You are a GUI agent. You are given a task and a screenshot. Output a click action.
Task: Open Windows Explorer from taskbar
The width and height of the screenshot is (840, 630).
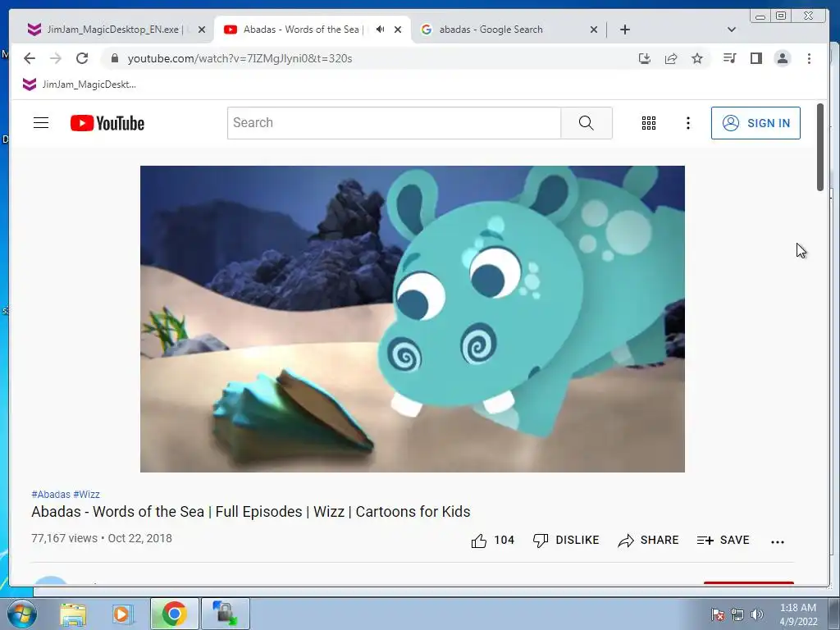click(x=73, y=614)
